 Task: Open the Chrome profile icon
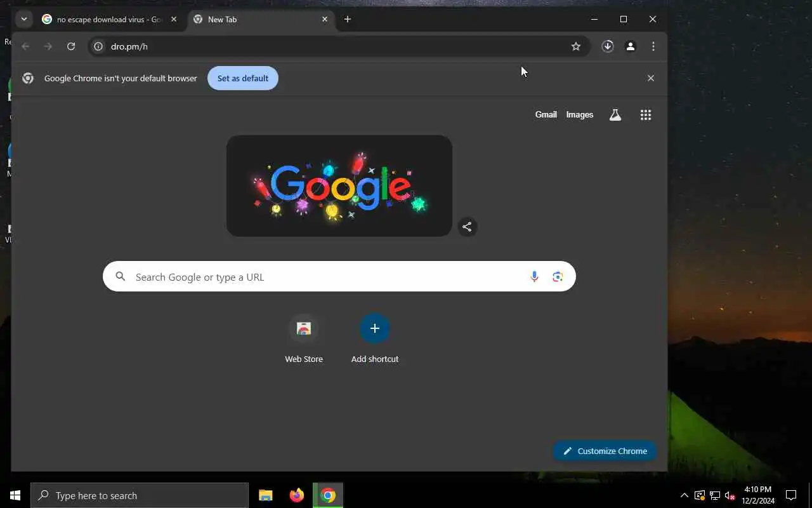coord(631,46)
